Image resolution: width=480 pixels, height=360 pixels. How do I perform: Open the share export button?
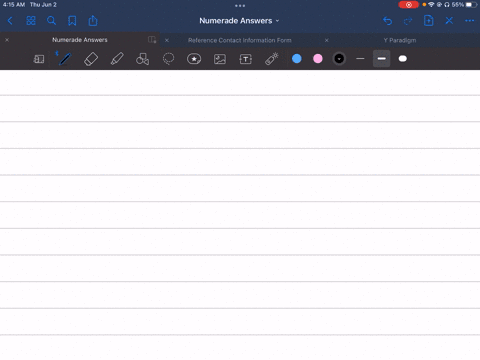(x=93, y=21)
